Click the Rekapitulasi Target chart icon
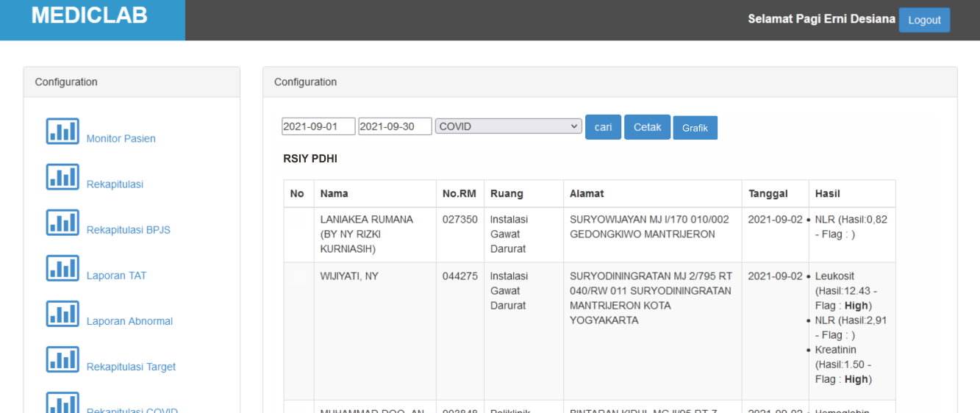The image size is (980, 413). pyautogui.click(x=62, y=359)
